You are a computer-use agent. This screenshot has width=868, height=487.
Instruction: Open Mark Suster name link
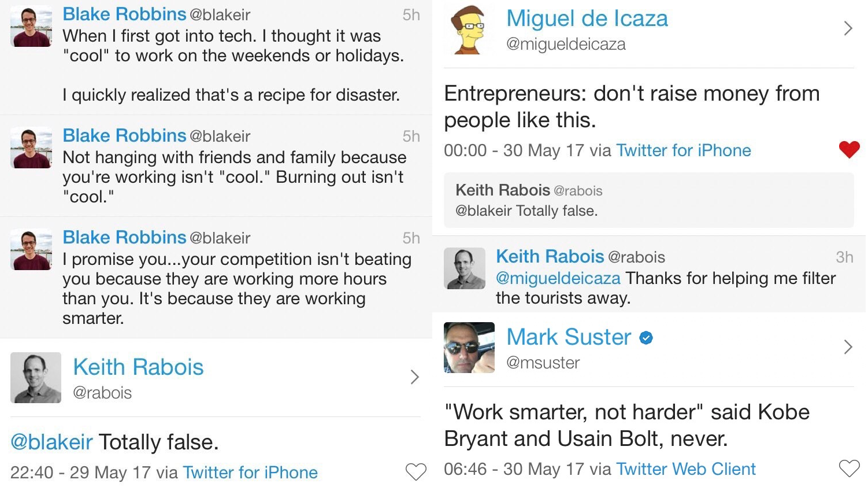click(x=569, y=337)
